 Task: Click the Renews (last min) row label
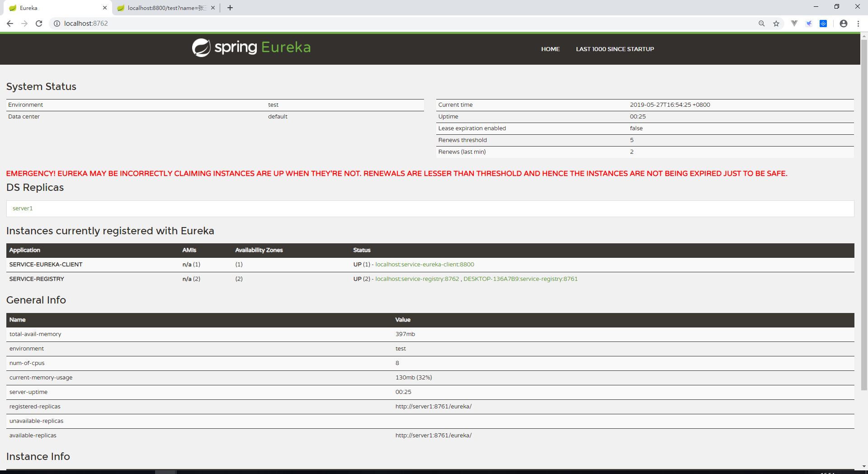(462, 152)
